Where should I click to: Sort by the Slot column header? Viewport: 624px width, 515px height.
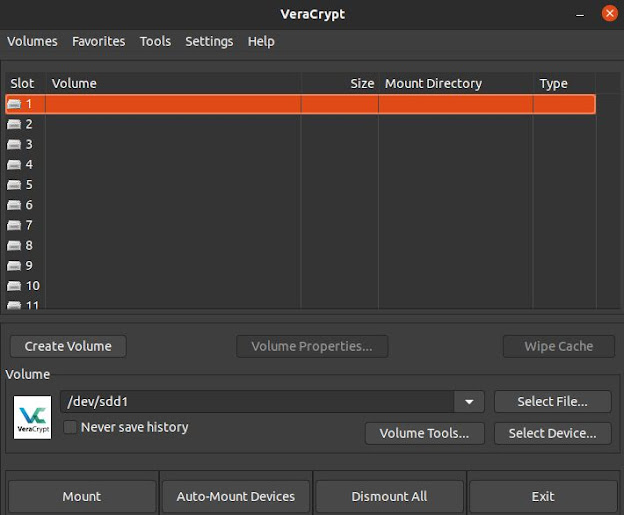coord(25,84)
